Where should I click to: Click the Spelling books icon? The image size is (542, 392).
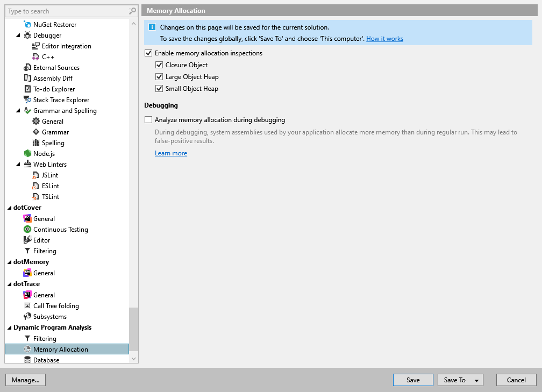click(36, 143)
